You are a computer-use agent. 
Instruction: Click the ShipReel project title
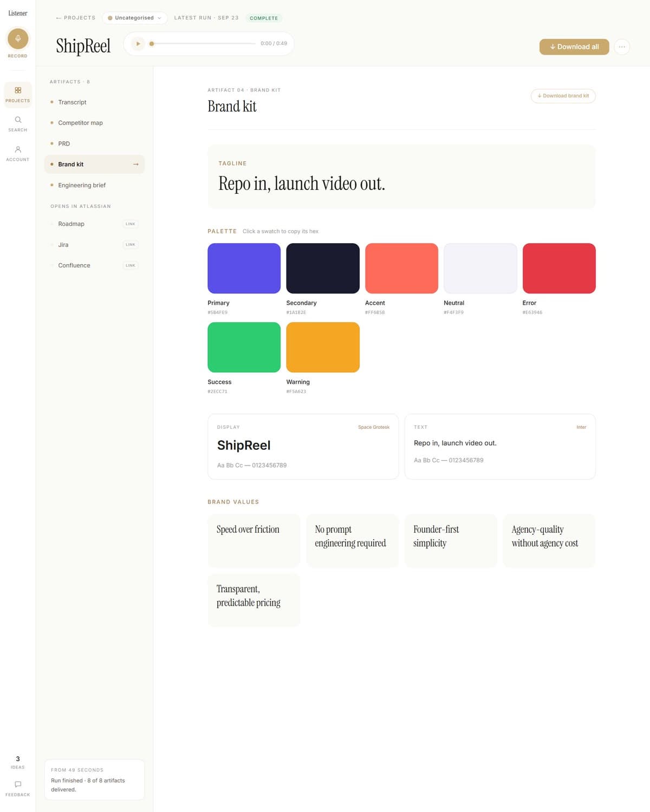tap(83, 45)
